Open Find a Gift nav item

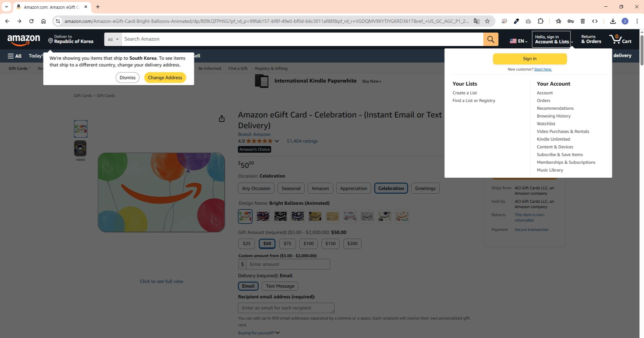pyautogui.click(x=238, y=68)
